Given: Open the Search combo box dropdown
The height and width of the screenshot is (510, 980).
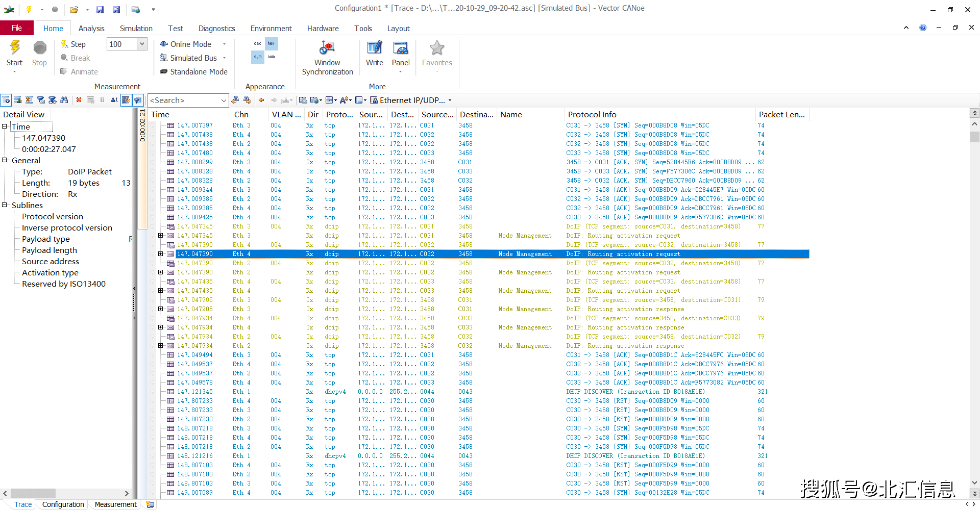Looking at the screenshot, I should [x=223, y=100].
